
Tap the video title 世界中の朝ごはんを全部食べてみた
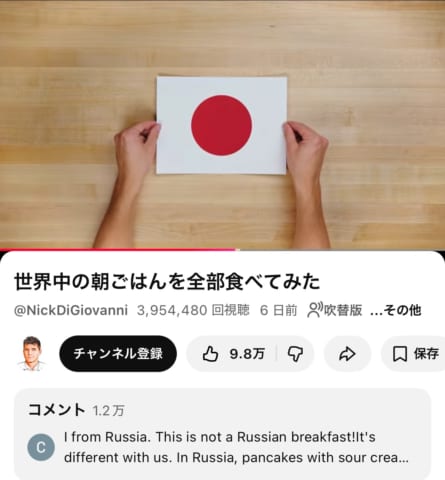click(167, 282)
